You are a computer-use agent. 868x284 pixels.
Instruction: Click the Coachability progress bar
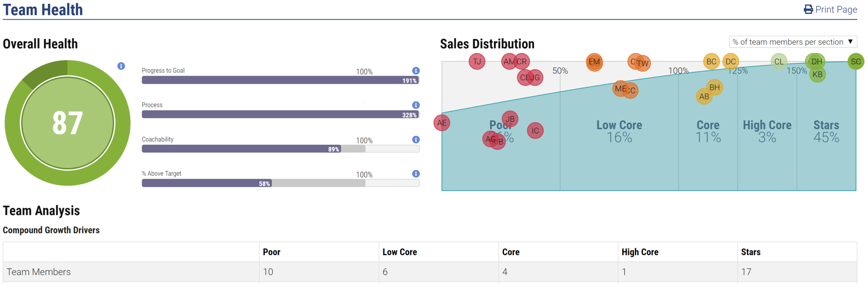click(280, 149)
